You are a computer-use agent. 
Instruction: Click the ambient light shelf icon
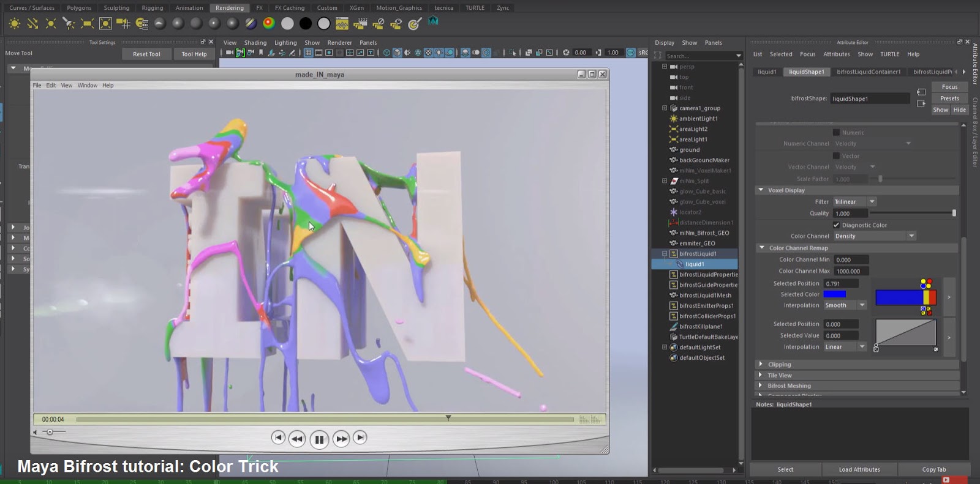point(15,24)
